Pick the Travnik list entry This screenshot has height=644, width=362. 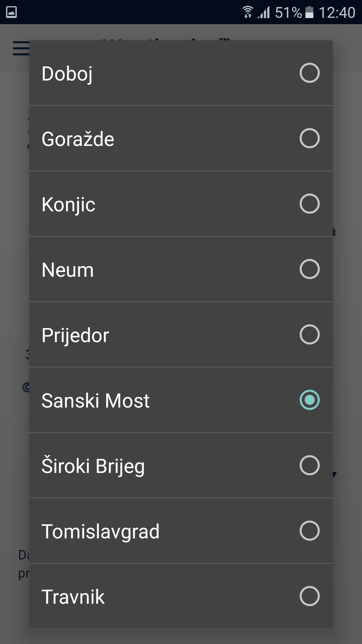coord(181,596)
